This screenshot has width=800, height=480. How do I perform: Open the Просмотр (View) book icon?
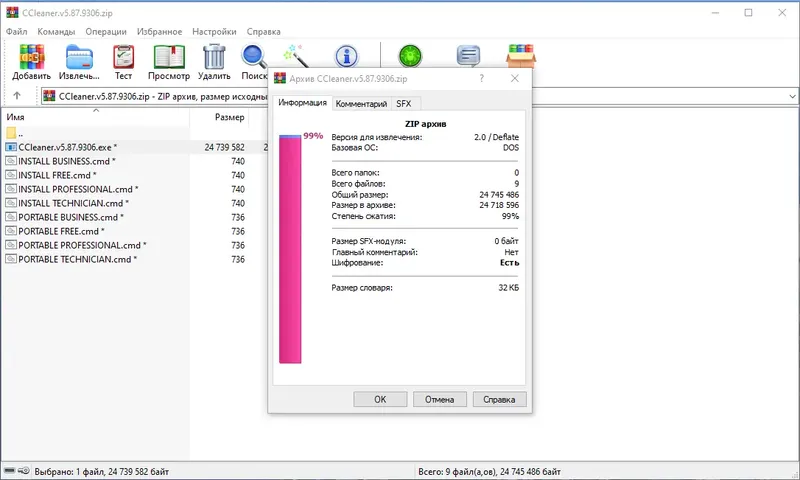(x=169, y=57)
